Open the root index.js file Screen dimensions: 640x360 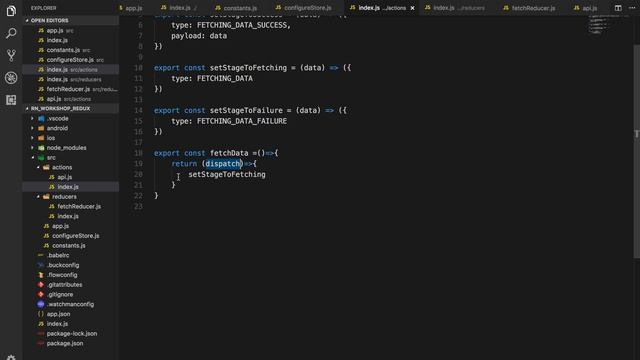point(71,324)
